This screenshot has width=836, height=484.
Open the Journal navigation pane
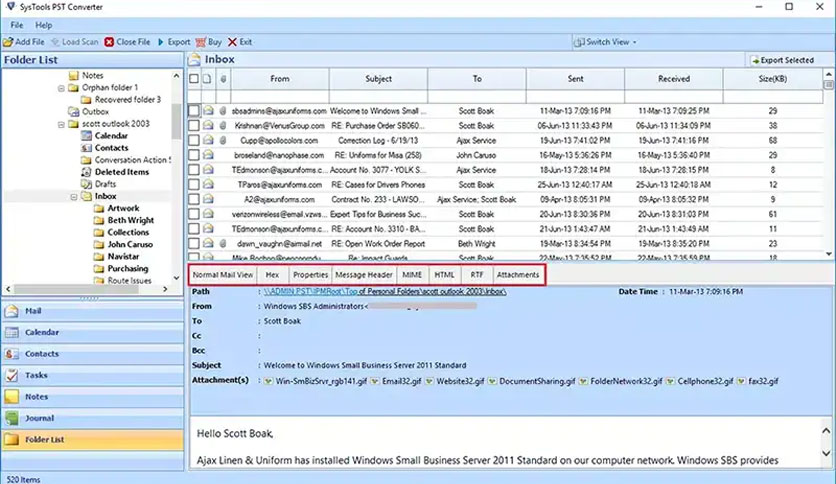(93, 418)
